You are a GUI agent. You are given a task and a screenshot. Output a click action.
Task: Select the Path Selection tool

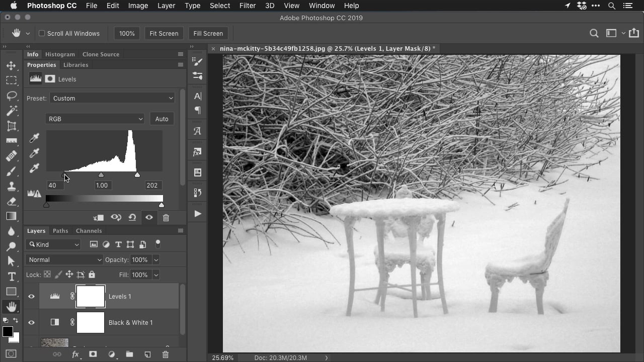coord(11,261)
